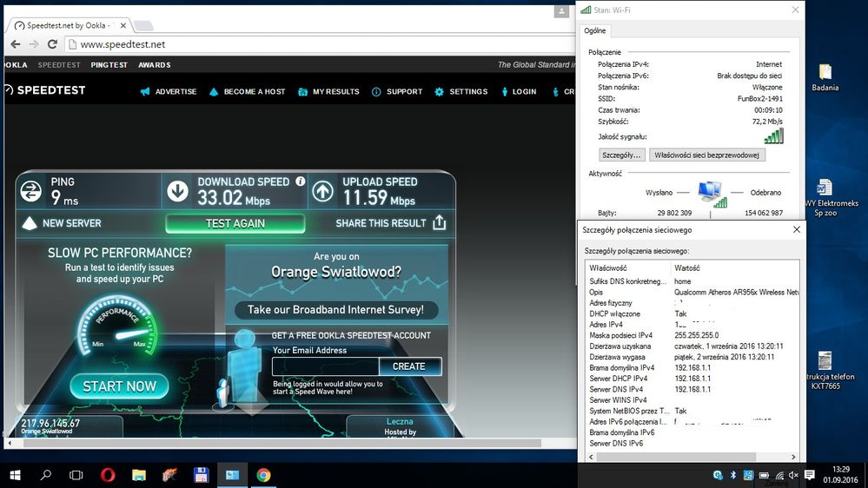Open the KXT7665 instruction file icon
Image resolution: width=868 pixels, height=488 pixels.
(x=825, y=370)
